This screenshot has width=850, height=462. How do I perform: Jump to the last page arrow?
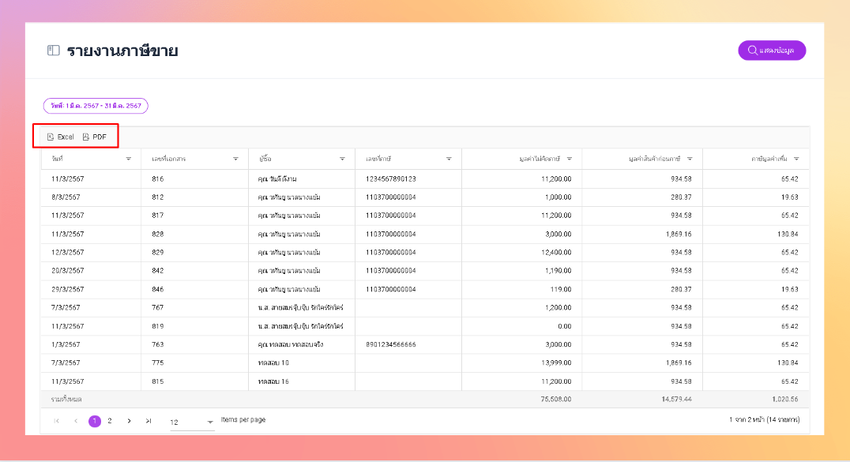pyautogui.click(x=148, y=421)
